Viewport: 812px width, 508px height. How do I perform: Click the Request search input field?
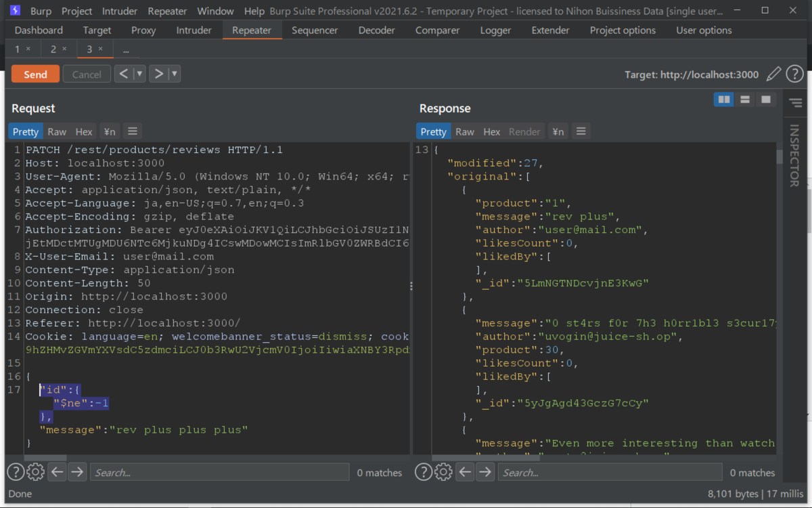220,472
